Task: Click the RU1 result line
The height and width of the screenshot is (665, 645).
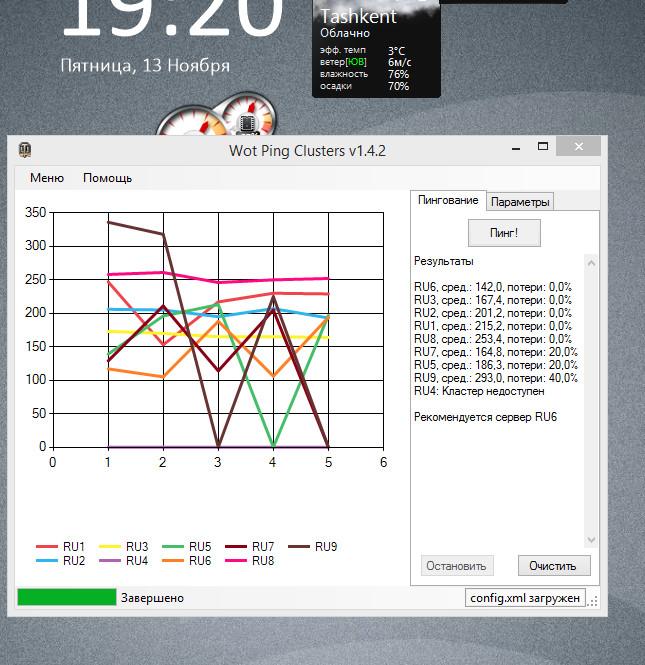Action: point(493,326)
